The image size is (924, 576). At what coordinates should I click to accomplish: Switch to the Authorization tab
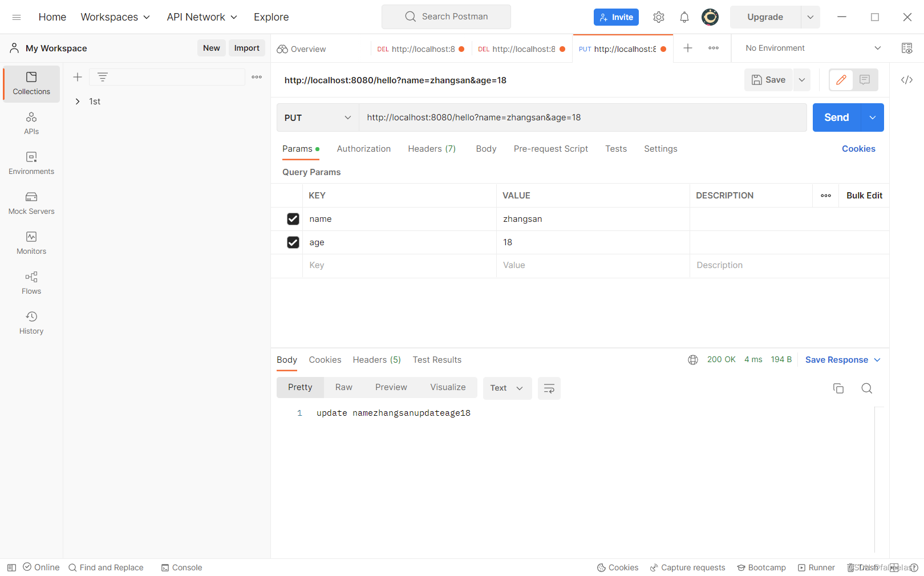click(x=364, y=149)
